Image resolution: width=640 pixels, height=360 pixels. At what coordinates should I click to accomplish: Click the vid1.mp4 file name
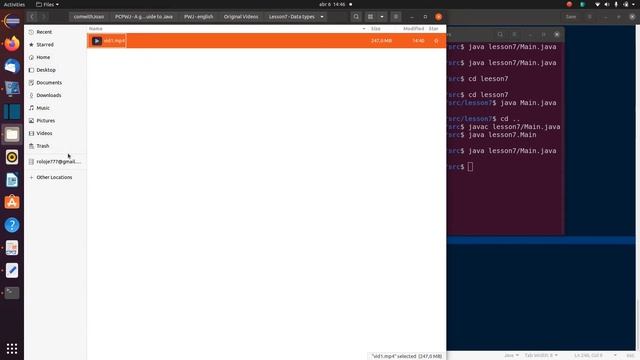(x=114, y=41)
